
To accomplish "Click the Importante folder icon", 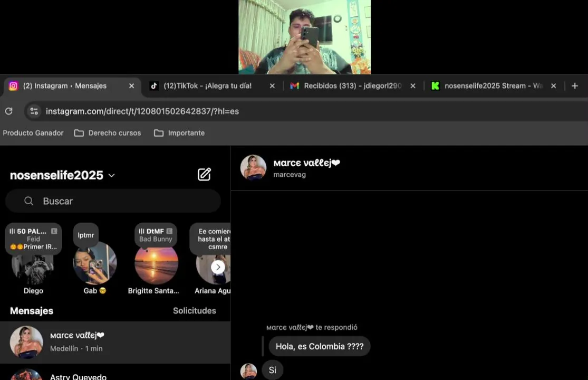I will (159, 133).
